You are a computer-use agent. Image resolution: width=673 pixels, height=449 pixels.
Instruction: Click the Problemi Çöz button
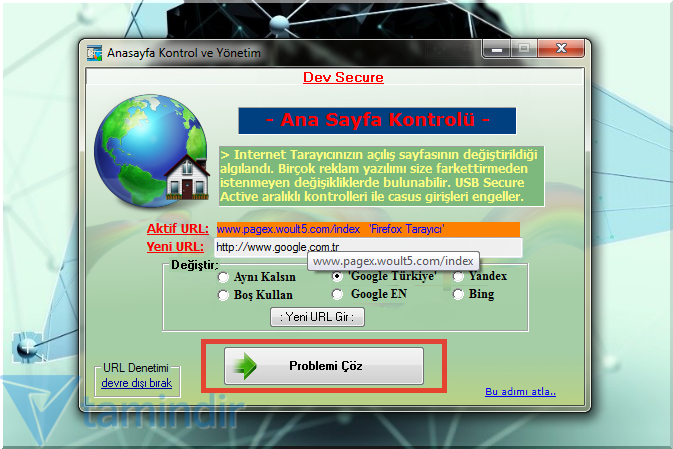point(323,365)
